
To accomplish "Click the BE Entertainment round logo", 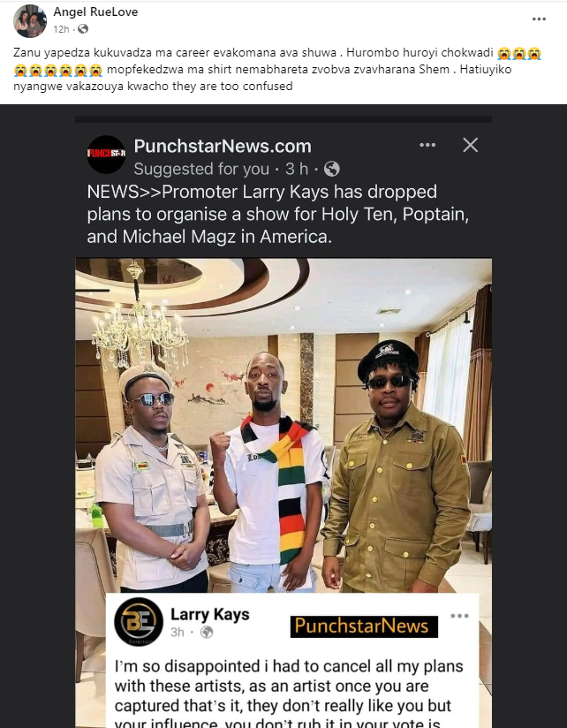I will click(x=139, y=622).
